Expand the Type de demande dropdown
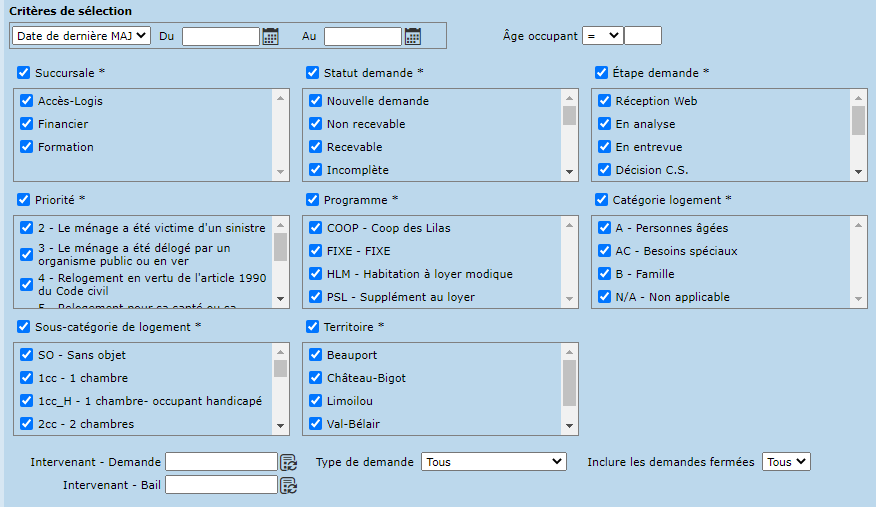 click(494, 462)
